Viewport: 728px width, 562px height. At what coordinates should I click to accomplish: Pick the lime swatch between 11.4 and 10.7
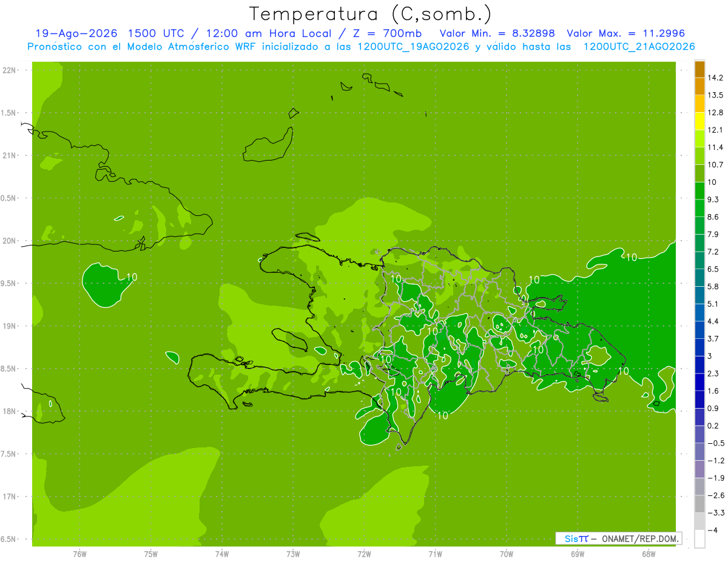point(699,156)
